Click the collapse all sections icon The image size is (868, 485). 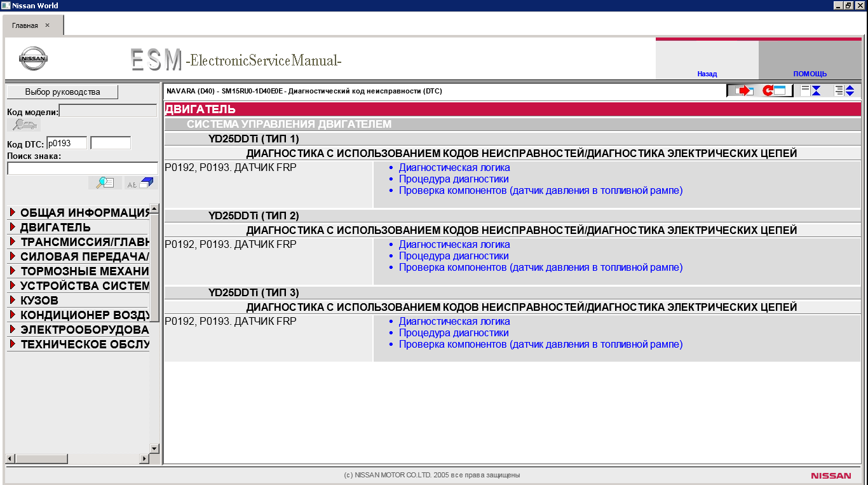(x=811, y=91)
